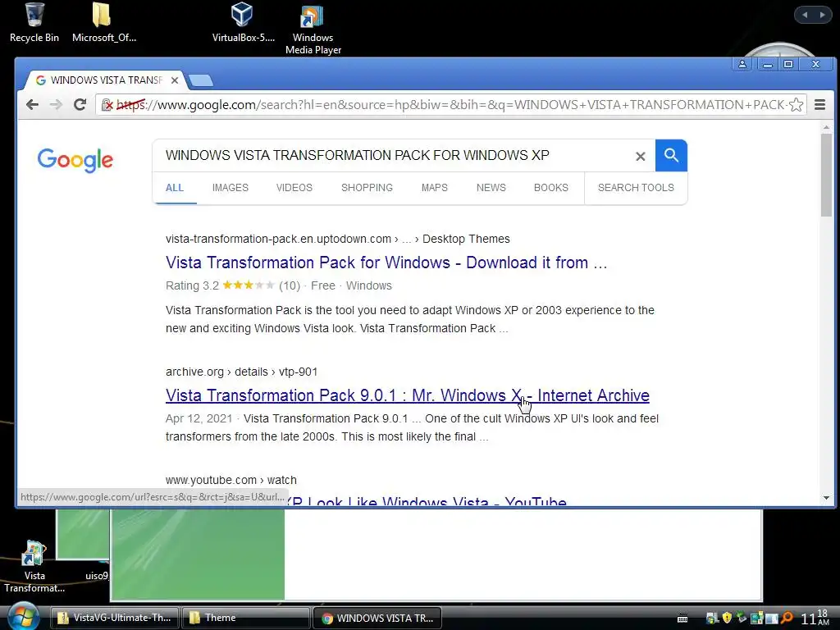840x630 pixels.
Task: Click the scrollbar up arrow
Action: point(826,127)
